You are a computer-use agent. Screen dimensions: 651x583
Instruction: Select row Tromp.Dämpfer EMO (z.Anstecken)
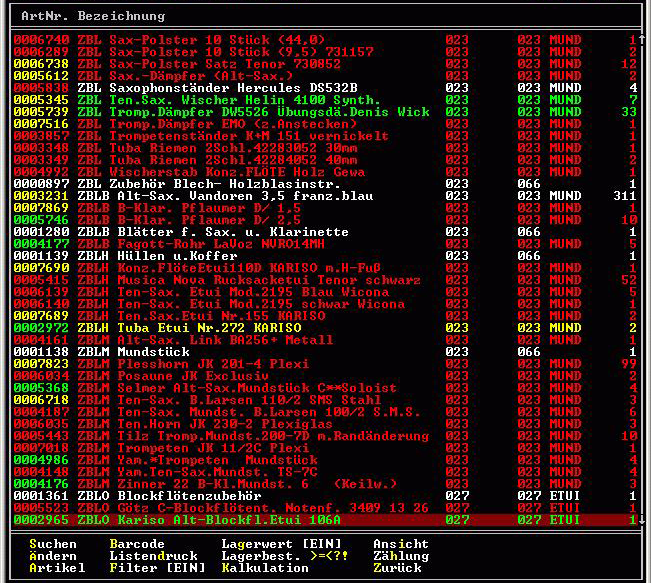pos(325,124)
